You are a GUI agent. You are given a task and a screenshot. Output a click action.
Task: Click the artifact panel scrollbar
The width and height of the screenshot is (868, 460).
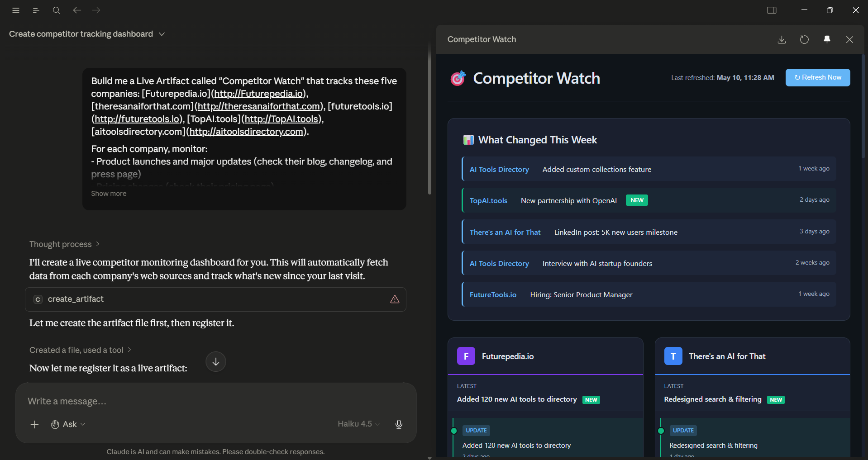pos(863,106)
